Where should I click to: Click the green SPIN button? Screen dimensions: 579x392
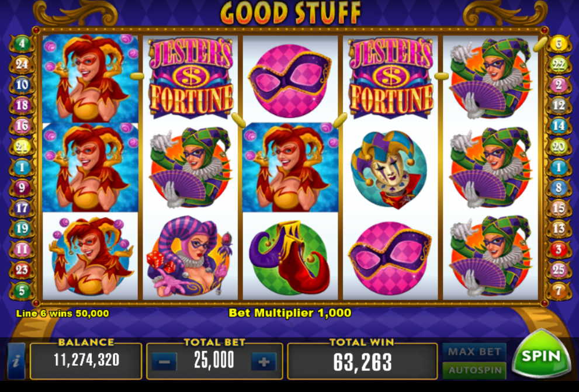(540, 355)
